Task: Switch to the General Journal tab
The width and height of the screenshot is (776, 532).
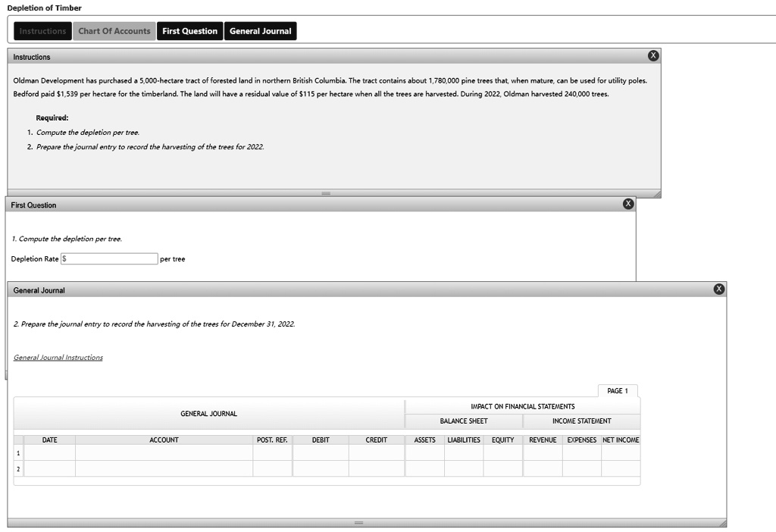Action: pos(261,31)
